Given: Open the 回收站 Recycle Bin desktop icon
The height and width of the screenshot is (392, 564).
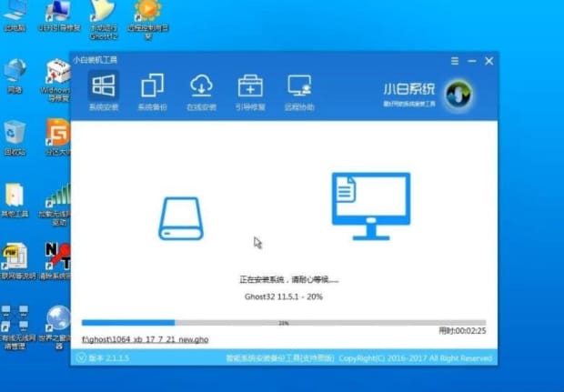Looking at the screenshot, I should point(15,136).
